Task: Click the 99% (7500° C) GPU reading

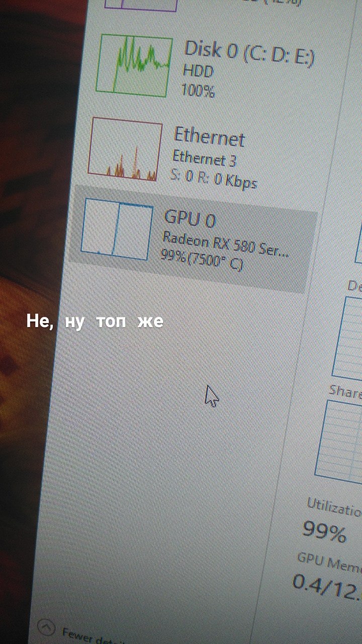Action: pos(202,260)
